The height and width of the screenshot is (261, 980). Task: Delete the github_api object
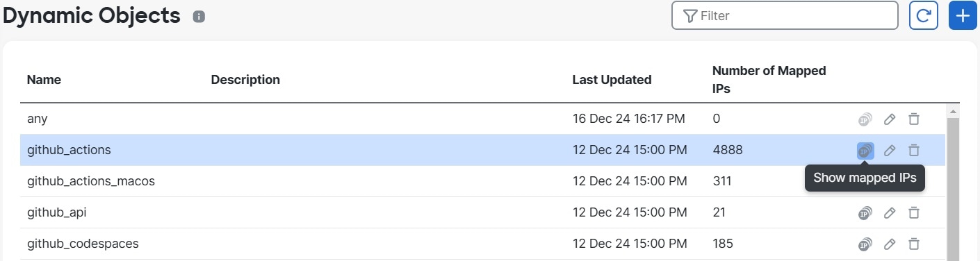tap(914, 212)
